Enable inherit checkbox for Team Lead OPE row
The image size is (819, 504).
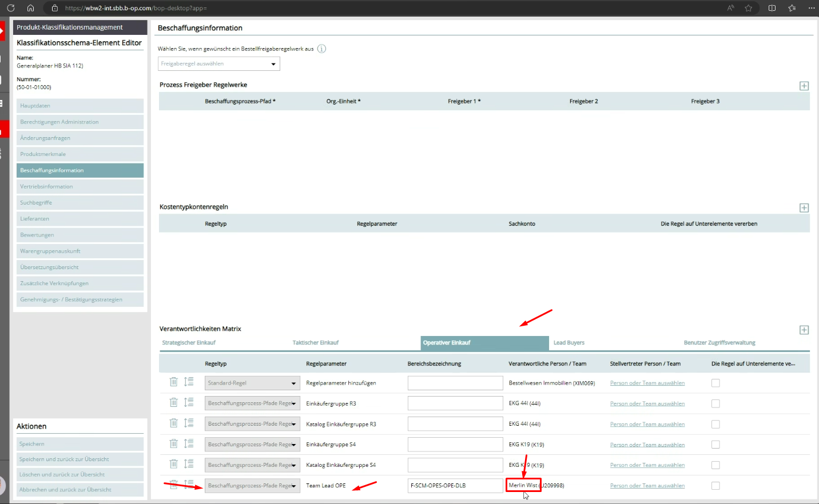(715, 486)
